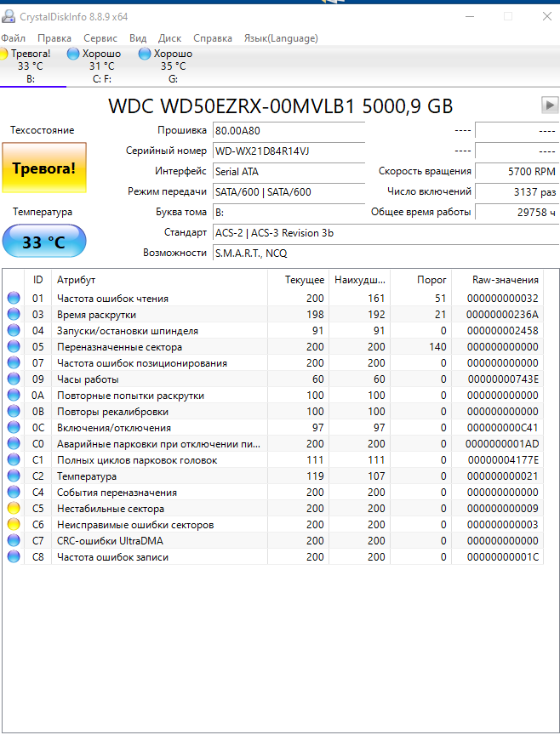This screenshot has width=560, height=735.
Task: Click the status icon for attribute 0A
Action: 14,396
